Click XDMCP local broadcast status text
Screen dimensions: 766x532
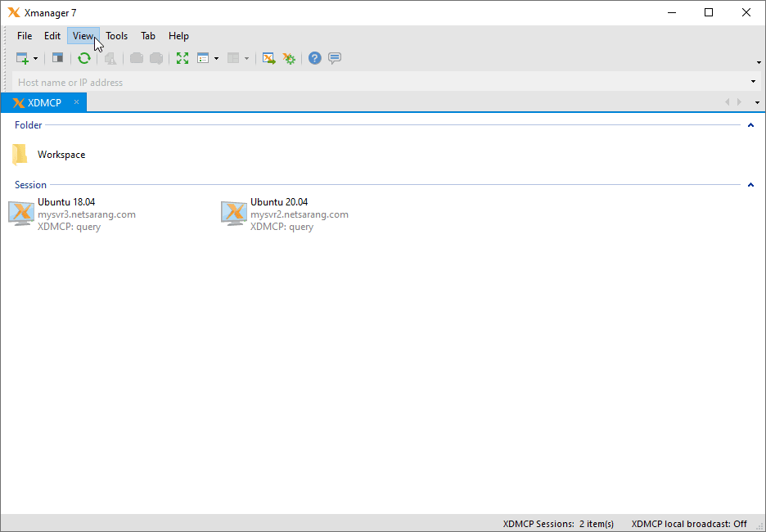pyautogui.click(x=689, y=524)
